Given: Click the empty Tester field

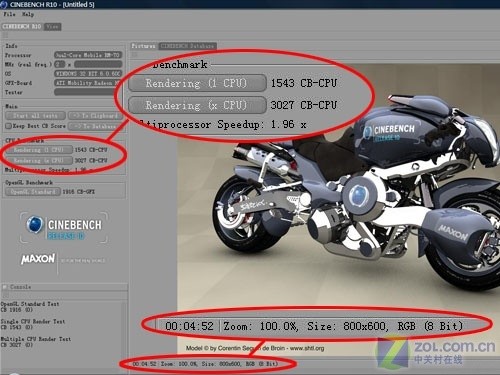Looking at the screenshot, I should 88,92.
